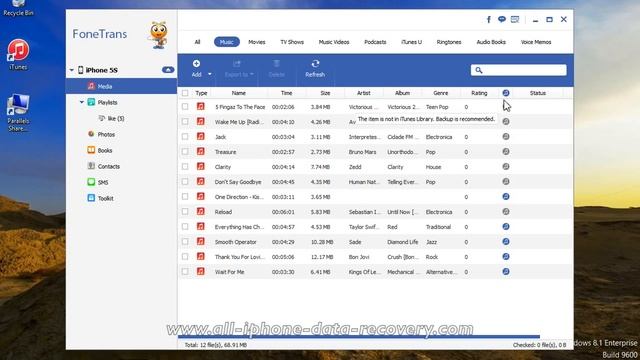This screenshot has height=360, width=640.
Task: Toggle the select-all checkbox in header
Action: click(185, 93)
